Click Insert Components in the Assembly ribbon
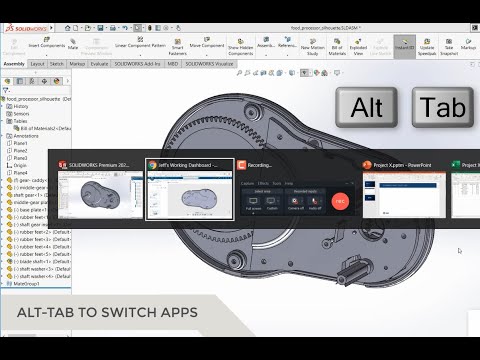 (47, 43)
